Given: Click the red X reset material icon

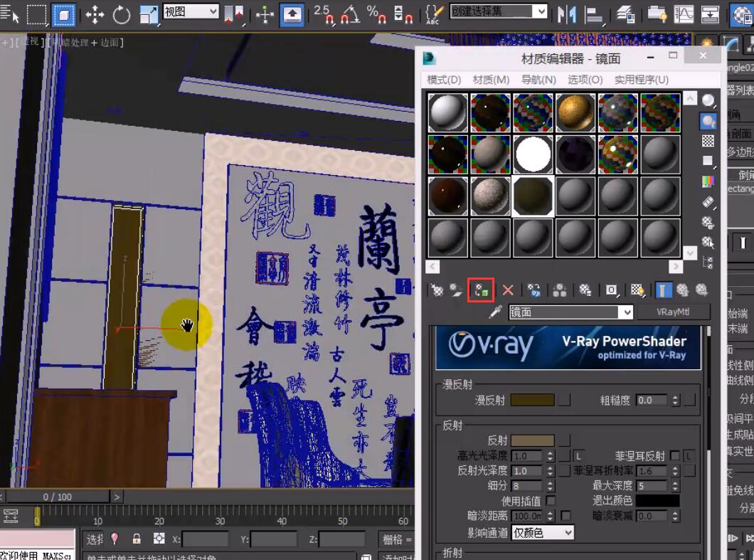Looking at the screenshot, I should pyautogui.click(x=508, y=290).
